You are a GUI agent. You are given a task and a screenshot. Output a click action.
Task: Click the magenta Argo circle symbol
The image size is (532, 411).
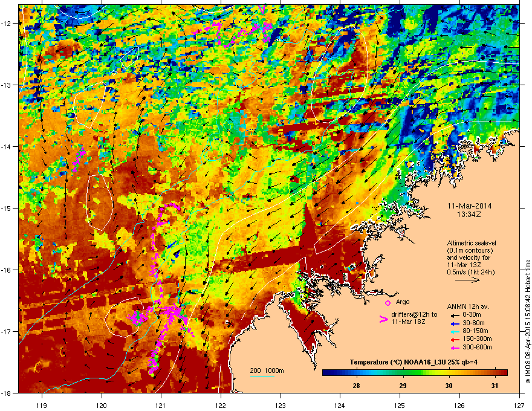388,303
